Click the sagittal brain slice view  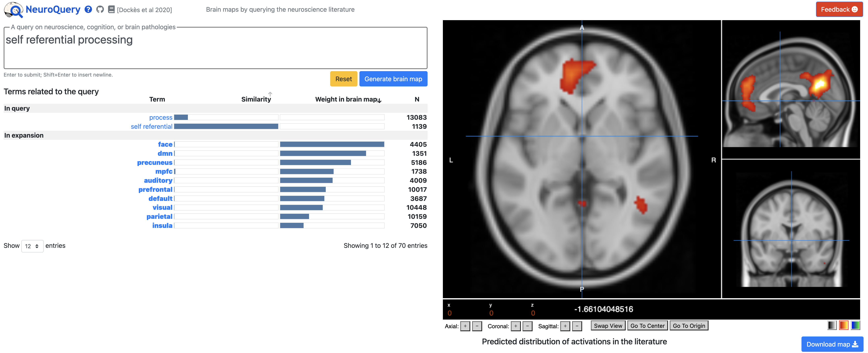coord(791,89)
